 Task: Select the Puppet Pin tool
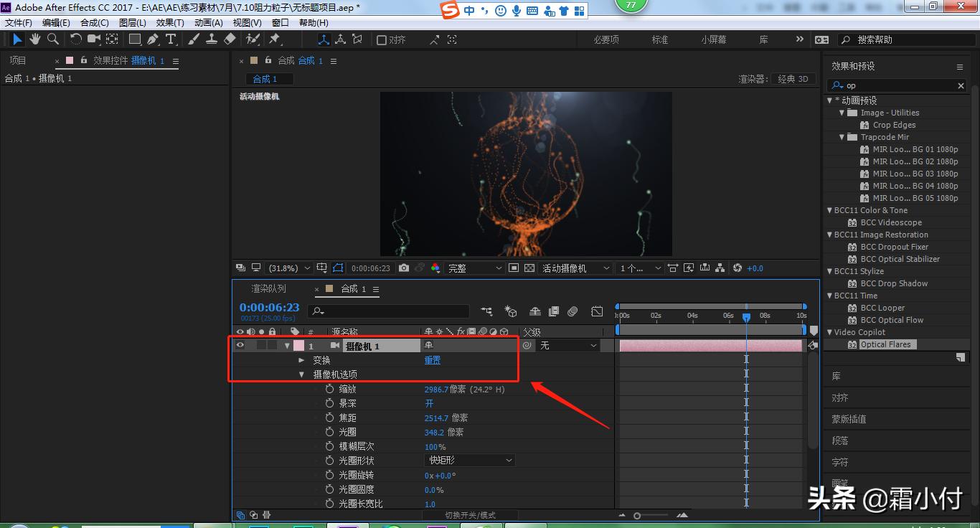pyautogui.click(x=274, y=39)
